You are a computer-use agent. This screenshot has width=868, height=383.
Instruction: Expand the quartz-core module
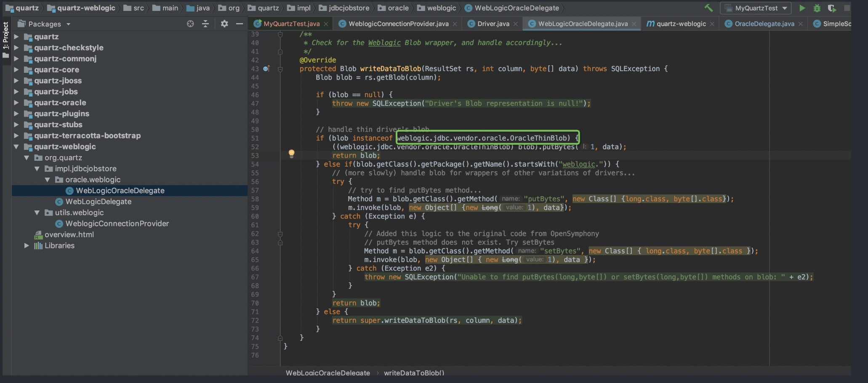click(16, 69)
